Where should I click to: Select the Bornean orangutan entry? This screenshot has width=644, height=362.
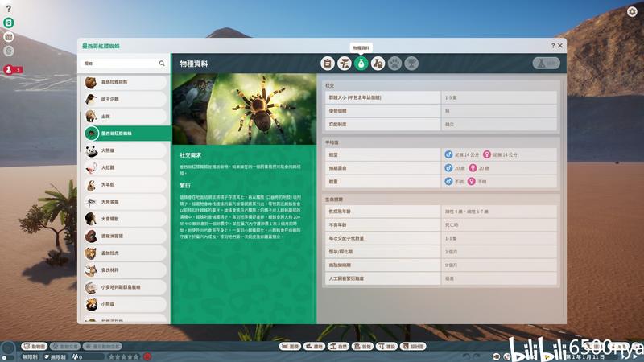[x=126, y=236]
